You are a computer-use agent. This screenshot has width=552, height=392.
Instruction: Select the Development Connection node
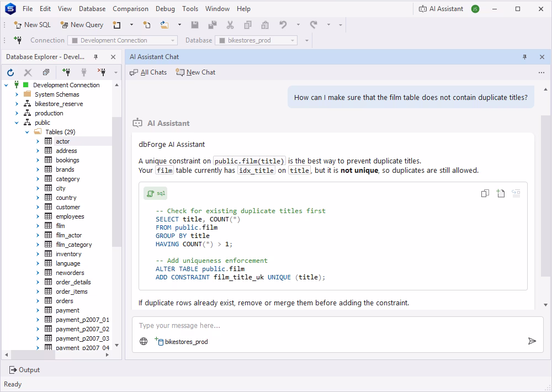(66, 85)
